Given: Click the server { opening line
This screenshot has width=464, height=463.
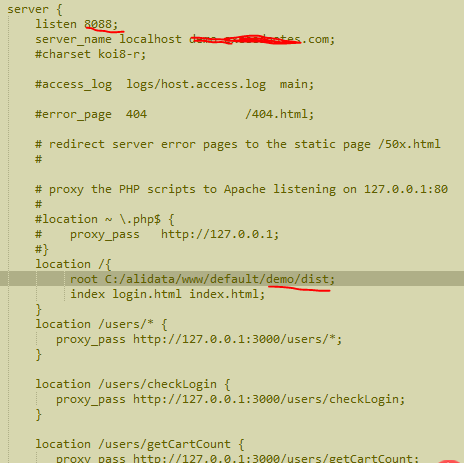Looking at the screenshot, I should click(x=35, y=9).
